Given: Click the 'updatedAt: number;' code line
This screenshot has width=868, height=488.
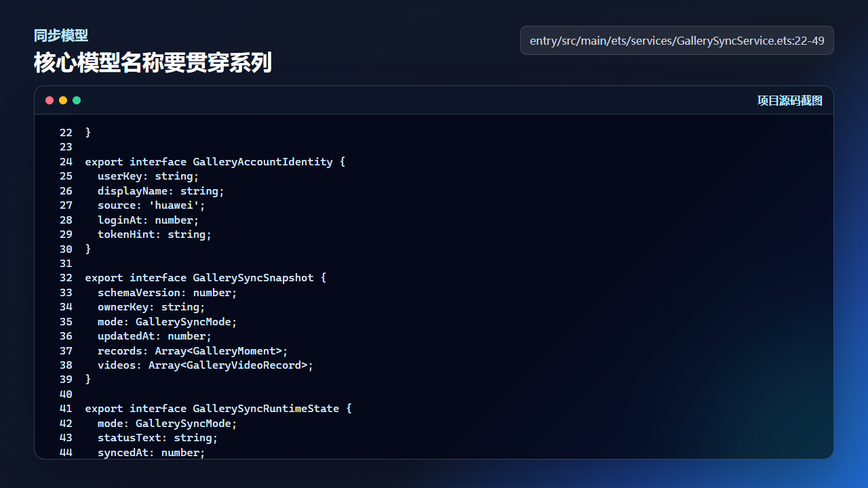Looking at the screenshot, I should pos(155,336).
